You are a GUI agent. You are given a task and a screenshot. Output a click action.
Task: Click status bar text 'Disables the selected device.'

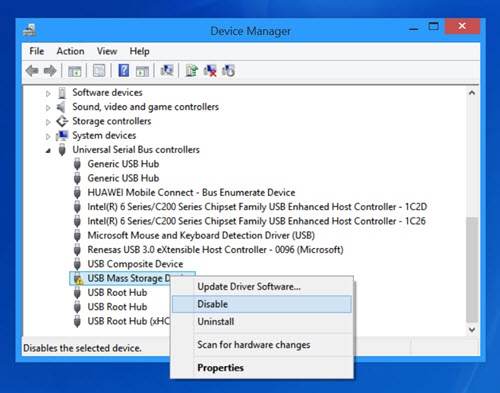click(82, 348)
